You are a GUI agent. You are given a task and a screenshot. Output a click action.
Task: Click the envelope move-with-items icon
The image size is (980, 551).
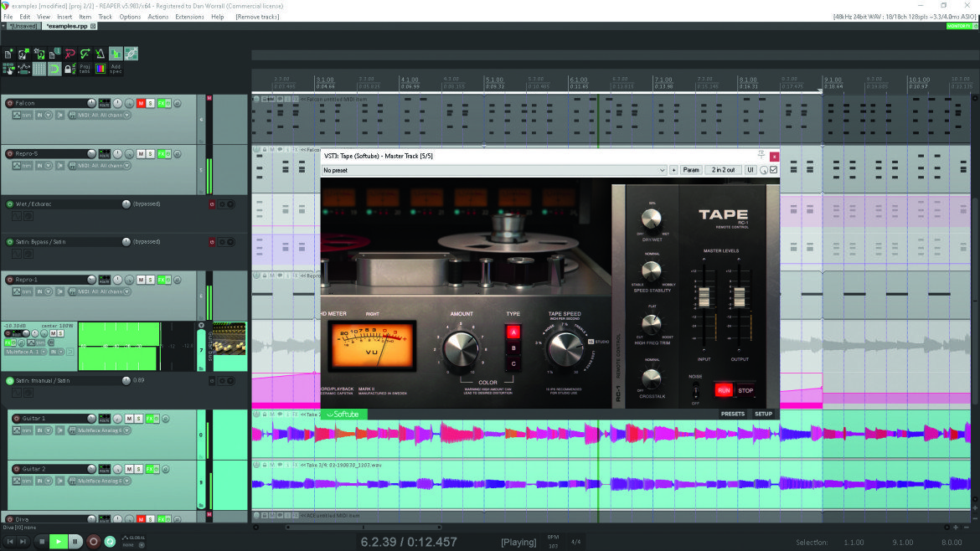[23, 69]
